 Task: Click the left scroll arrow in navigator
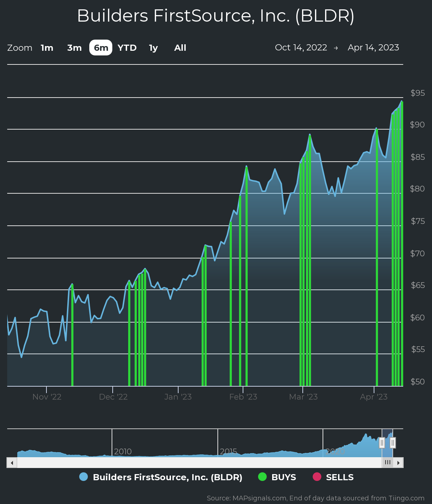pyautogui.click(x=12, y=463)
